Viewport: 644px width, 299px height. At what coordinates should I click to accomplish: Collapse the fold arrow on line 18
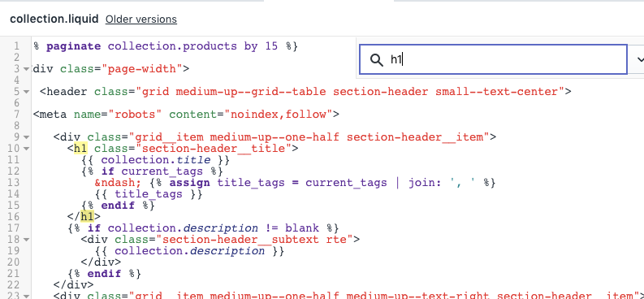point(26,240)
